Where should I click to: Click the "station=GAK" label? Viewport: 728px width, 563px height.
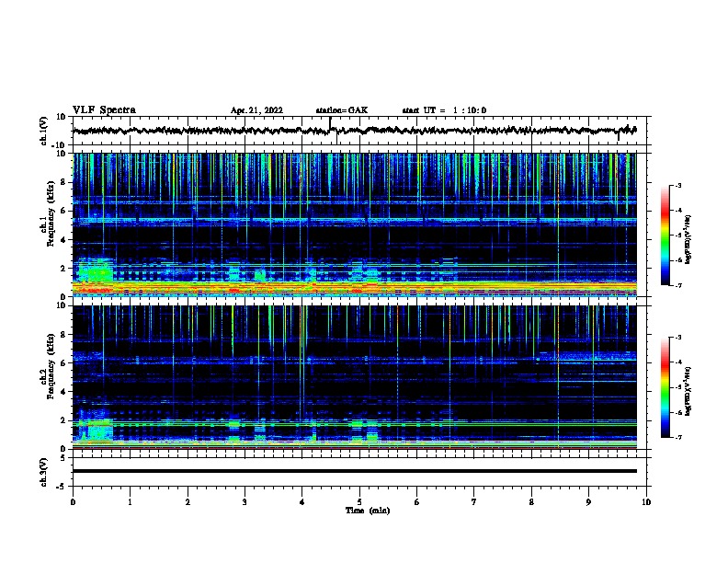click(x=342, y=110)
